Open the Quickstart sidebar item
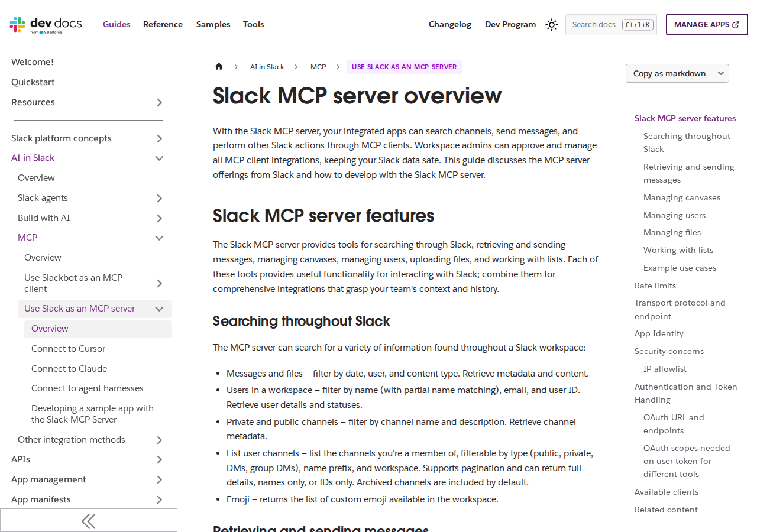This screenshot has height=532, width=757. coord(33,82)
